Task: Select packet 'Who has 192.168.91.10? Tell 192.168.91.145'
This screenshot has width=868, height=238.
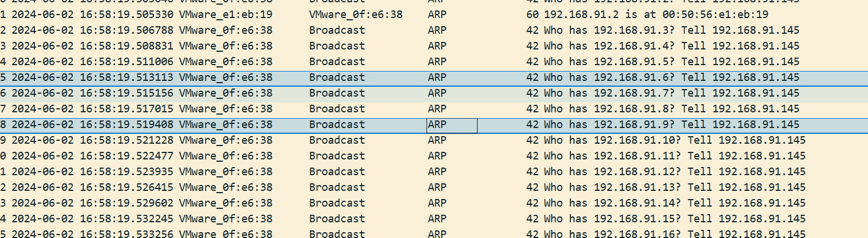Action: tap(434, 140)
